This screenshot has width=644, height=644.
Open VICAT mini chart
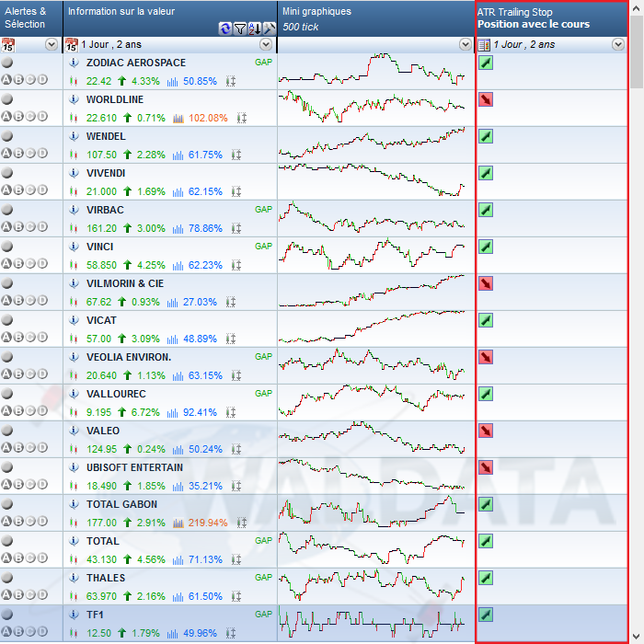click(x=372, y=327)
